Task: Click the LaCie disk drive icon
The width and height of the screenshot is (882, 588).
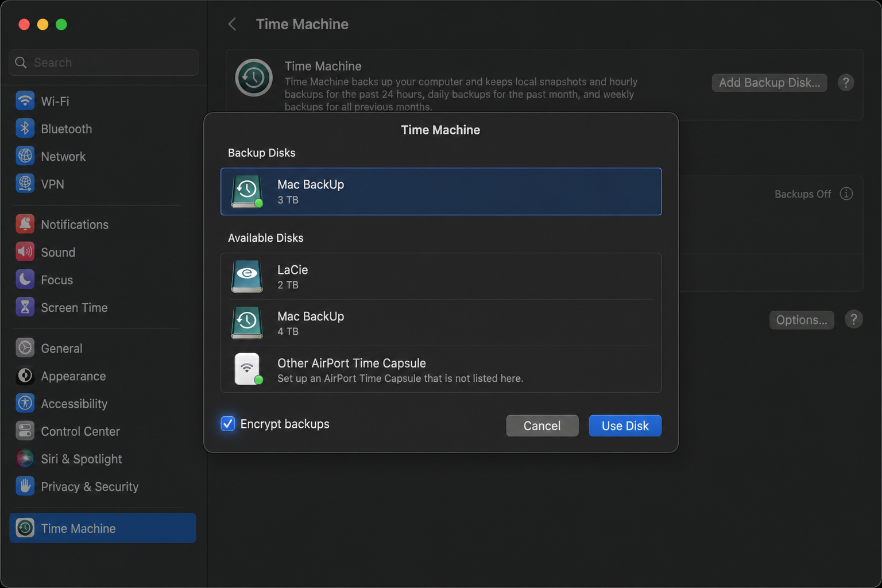Action: (247, 276)
